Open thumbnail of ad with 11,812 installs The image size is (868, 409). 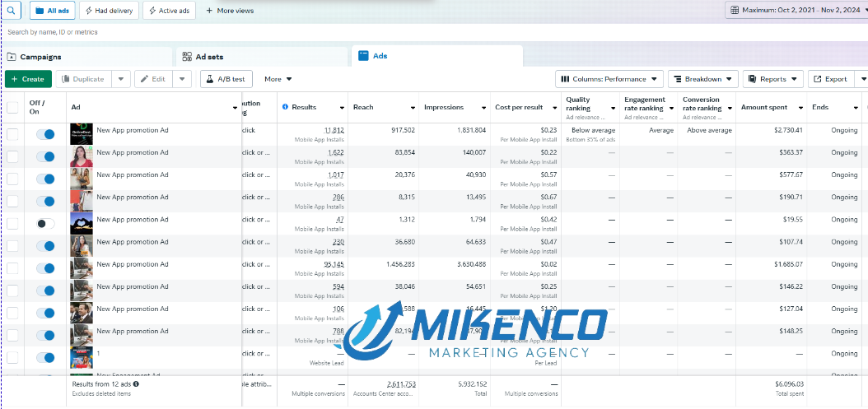coord(81,134)
